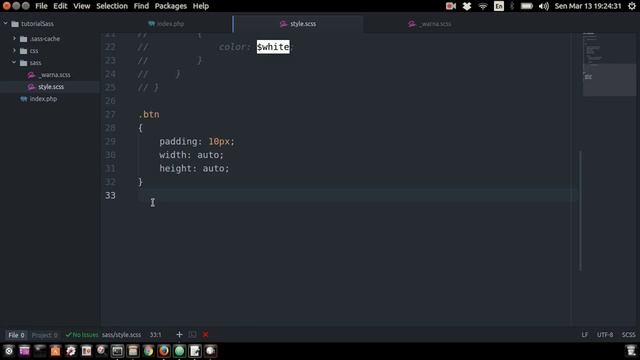Click the red X icon in status bar
The width and height of the screenshot is (640, 360).
click(x=205, y=335)
